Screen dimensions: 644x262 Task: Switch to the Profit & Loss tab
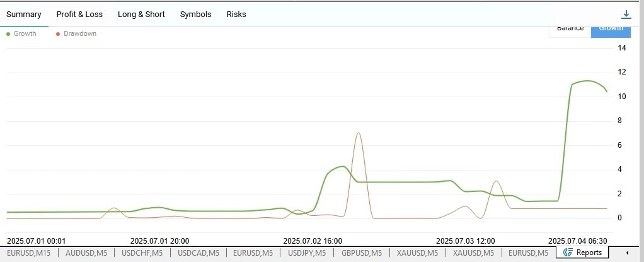click(79, 15)
